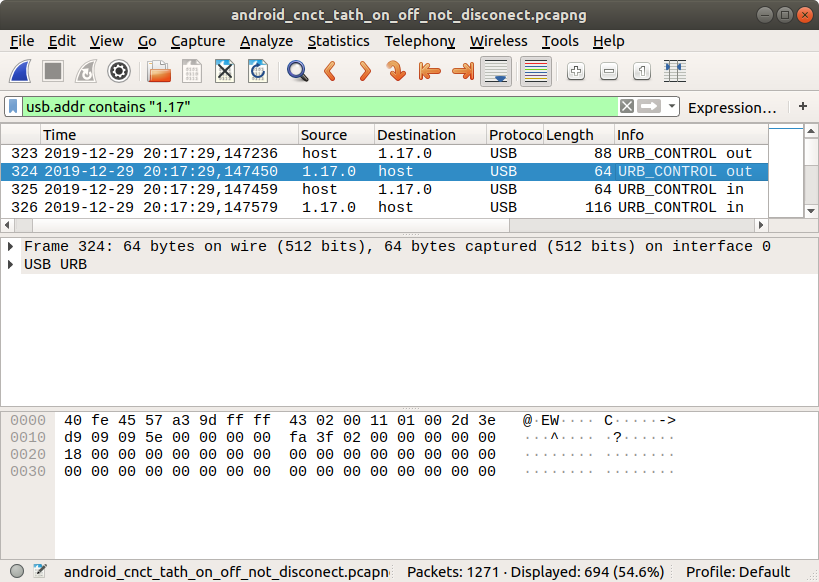Open the Wireless menu
Image resolution: width=819 pixels, height=582 pixels.
[498, 41]
